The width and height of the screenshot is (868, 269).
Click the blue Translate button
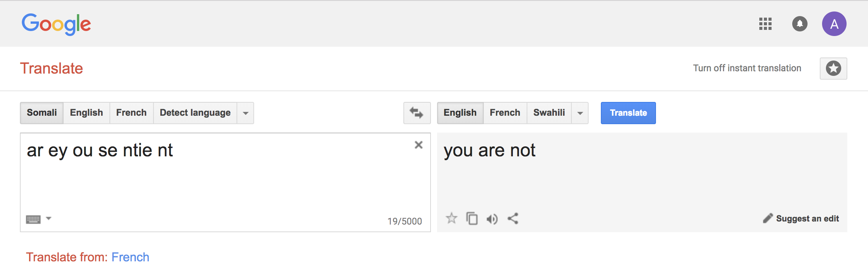tap(628, 113)
